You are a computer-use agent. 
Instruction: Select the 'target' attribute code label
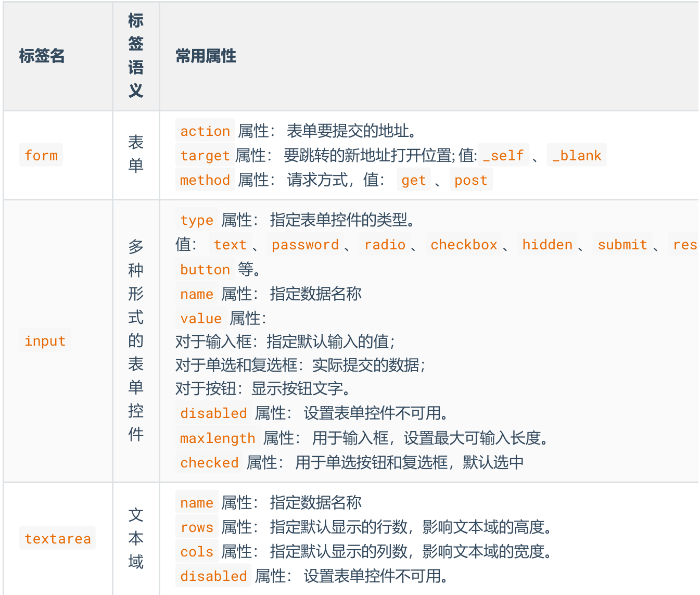[205, 156]
